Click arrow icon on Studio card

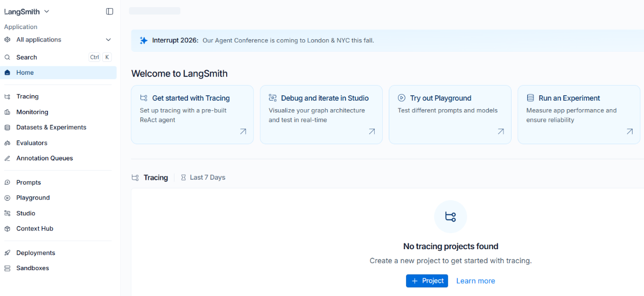(372, 131)
